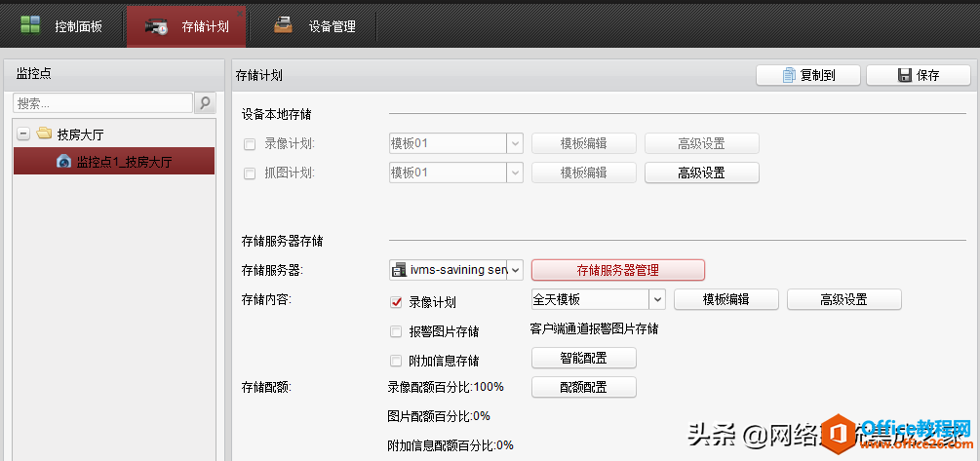
Task: Click the 附加信息配额百分比:0% text
Action: click(x=451, y=445)
